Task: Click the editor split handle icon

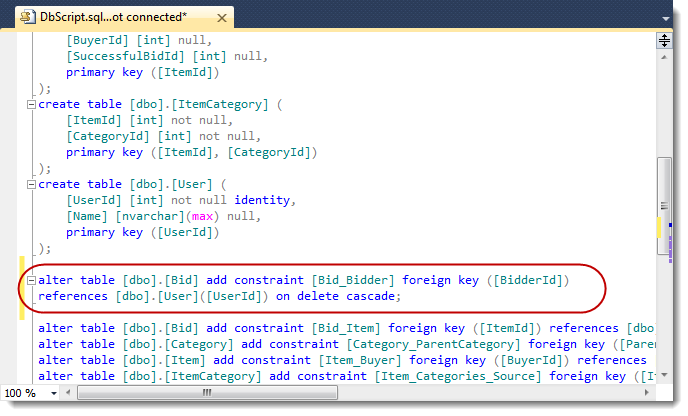Action: (664, 41)
